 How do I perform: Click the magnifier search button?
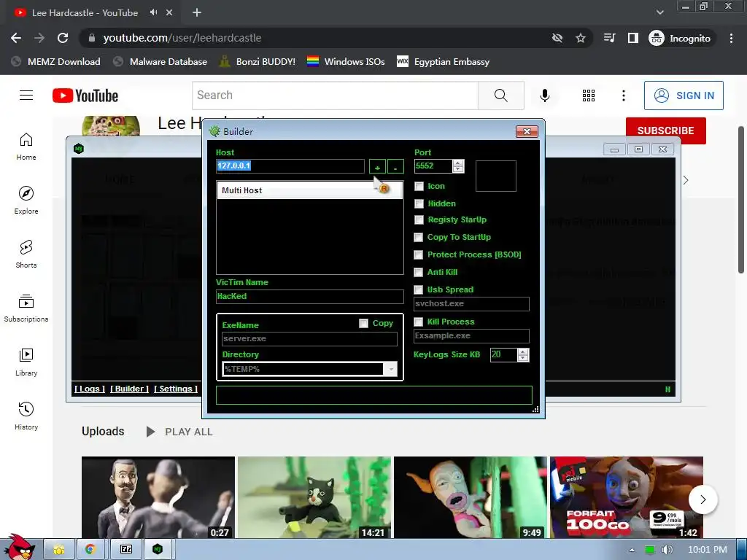tap(500, 96)
